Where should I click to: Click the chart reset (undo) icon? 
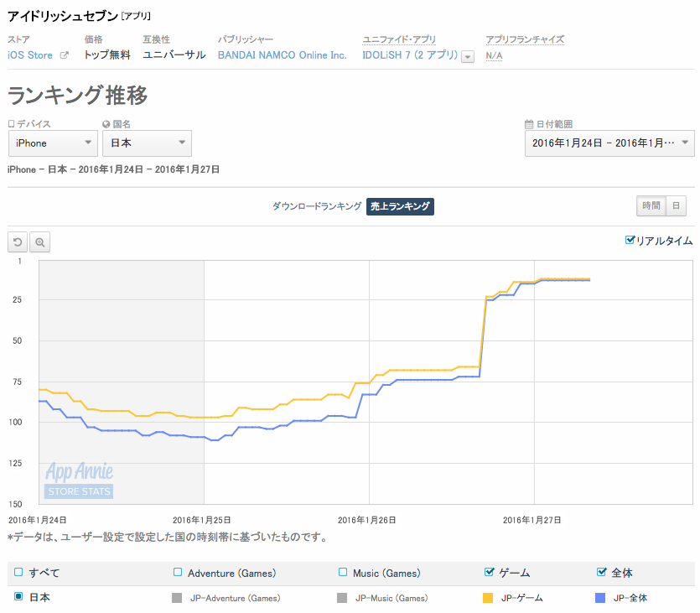click(x=18, y=242)
